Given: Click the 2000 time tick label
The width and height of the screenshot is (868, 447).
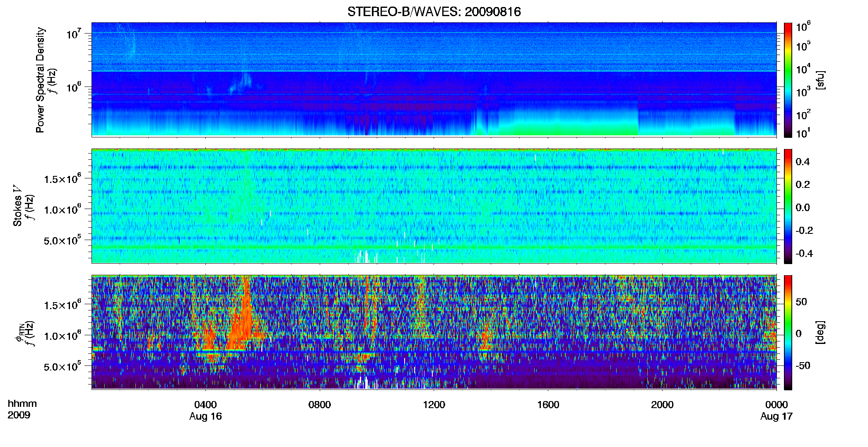Looking at the screenshot, I should pos(662,404).
